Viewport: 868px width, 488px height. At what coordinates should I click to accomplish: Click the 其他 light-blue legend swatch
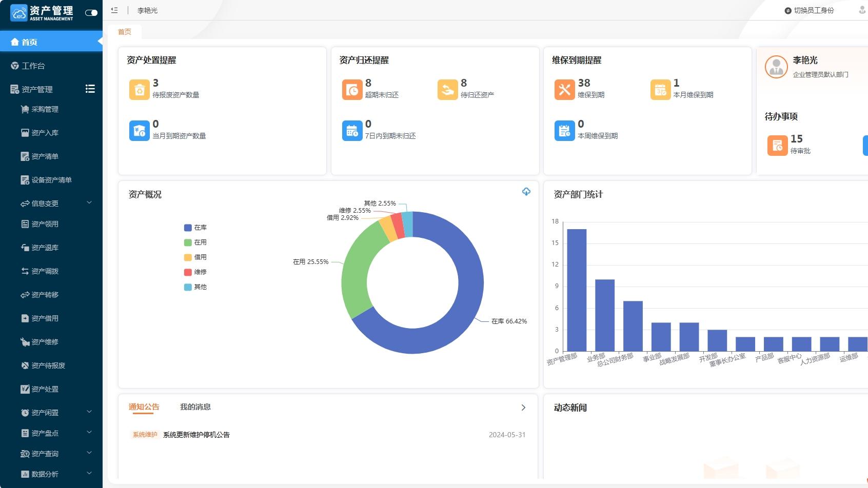[188, 287]
